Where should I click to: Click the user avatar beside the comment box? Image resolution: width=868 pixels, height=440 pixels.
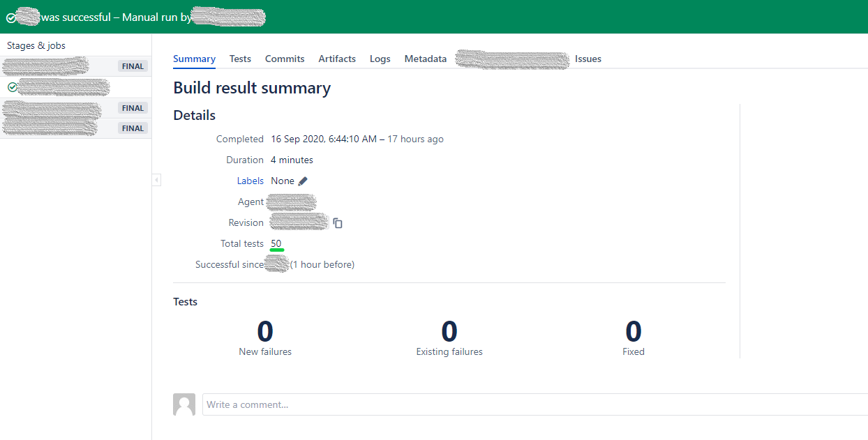pos(184,404)
